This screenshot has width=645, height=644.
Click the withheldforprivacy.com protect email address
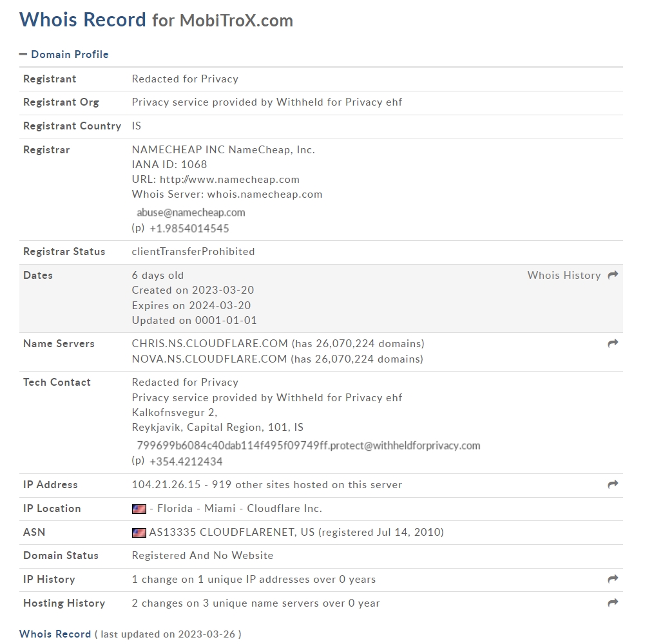[309, 446]
